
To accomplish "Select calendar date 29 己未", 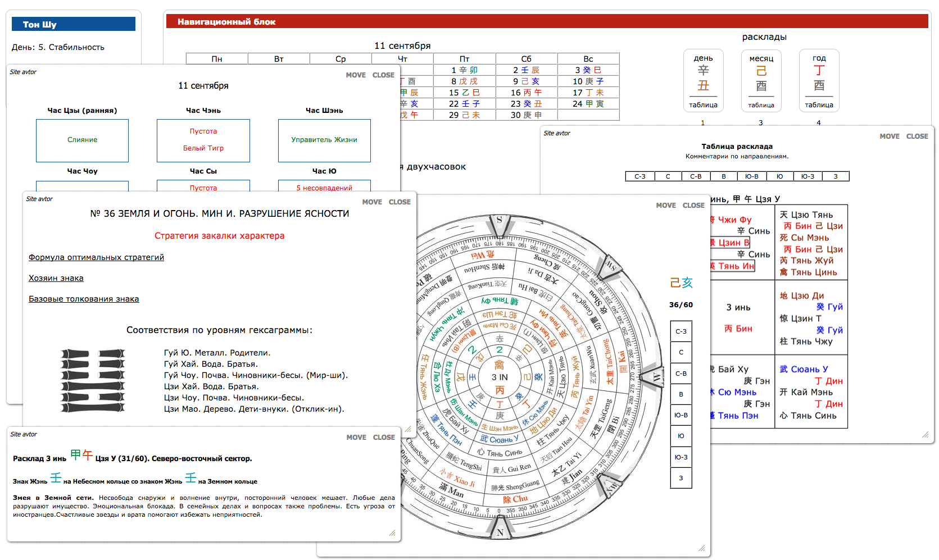I will (464, 115).
